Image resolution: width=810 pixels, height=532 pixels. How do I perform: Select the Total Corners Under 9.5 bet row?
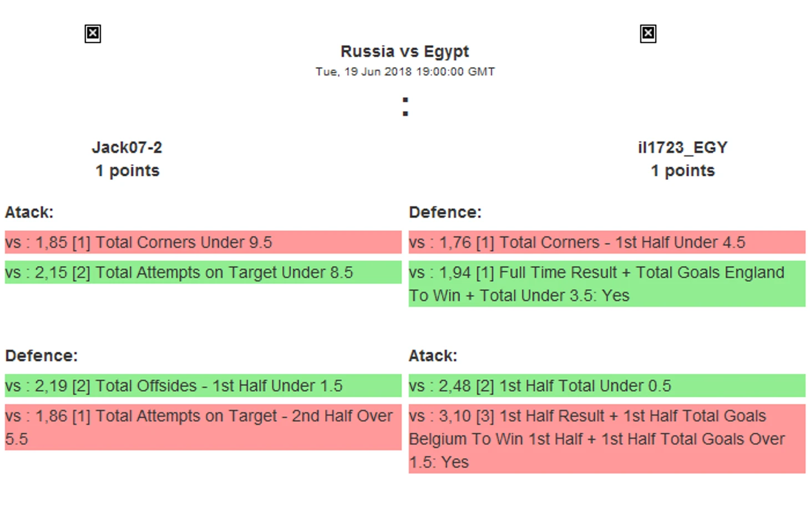203,242
